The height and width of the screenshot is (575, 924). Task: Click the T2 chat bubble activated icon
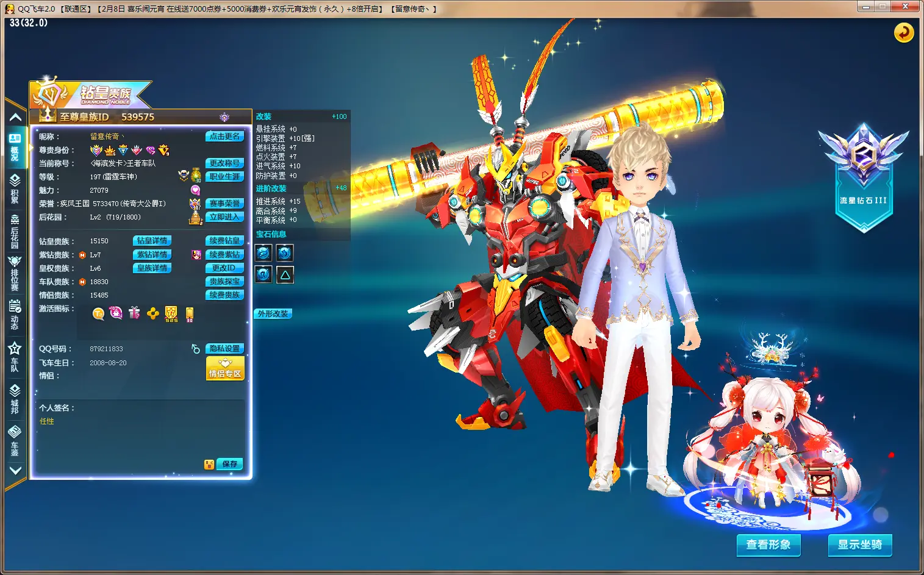(x=98, y=313)
